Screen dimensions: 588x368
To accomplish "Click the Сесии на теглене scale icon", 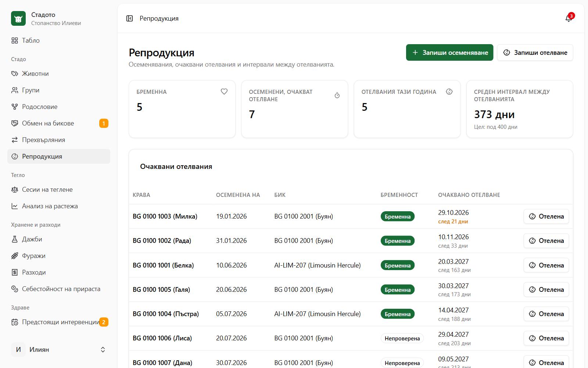I will 15,190.
